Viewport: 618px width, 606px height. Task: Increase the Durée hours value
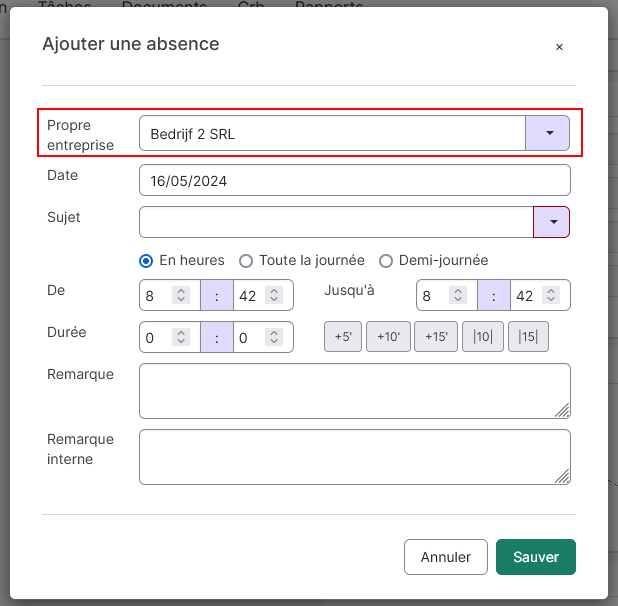point(181,333)
